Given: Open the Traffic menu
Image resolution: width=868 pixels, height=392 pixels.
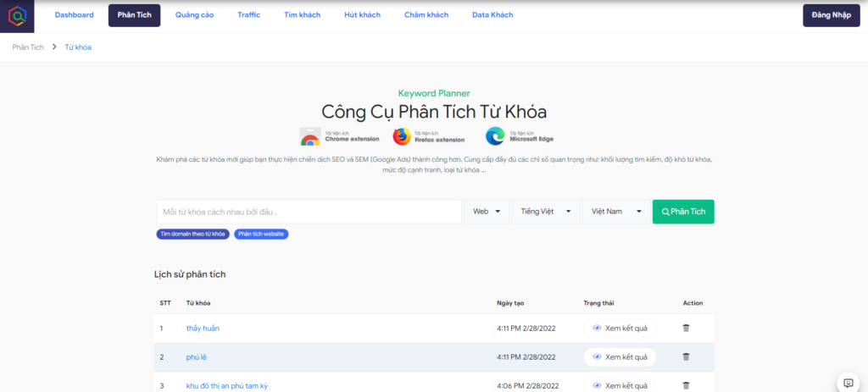Looking at the screenshot, I should 249,15.
